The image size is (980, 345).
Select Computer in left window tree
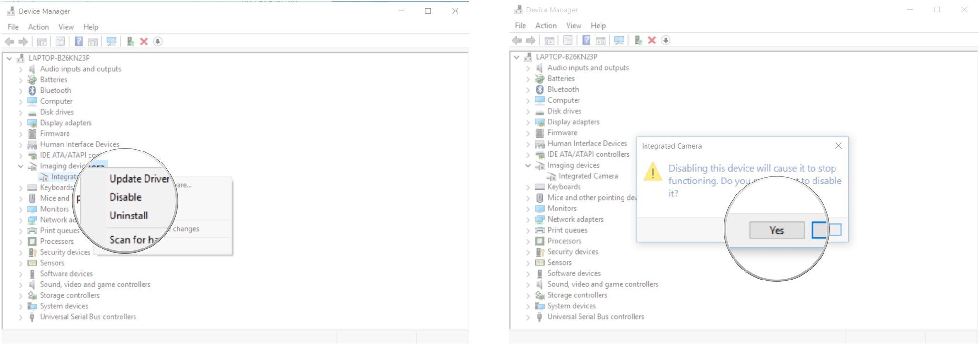[x=56, y=101]
